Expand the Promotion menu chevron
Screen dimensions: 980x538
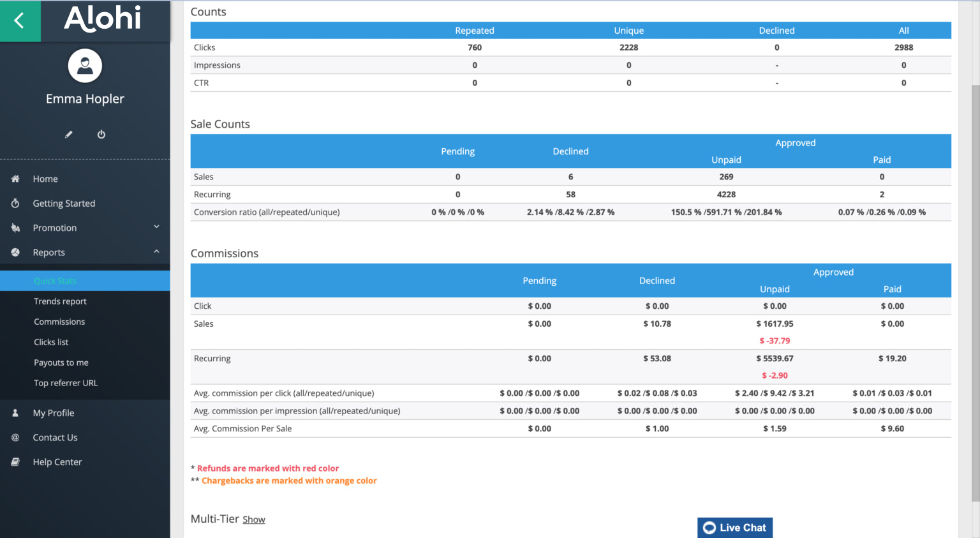(156, 227)
